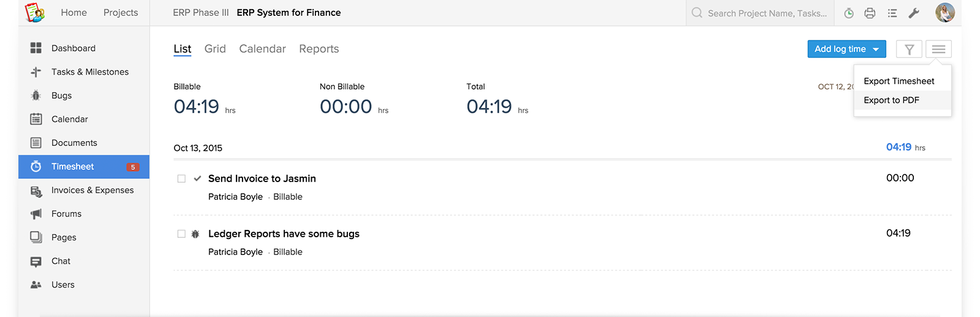This screenshot has width=980, height=317.
Task: Click the hamburger menu options icon
Action: (x=939, y=49)
